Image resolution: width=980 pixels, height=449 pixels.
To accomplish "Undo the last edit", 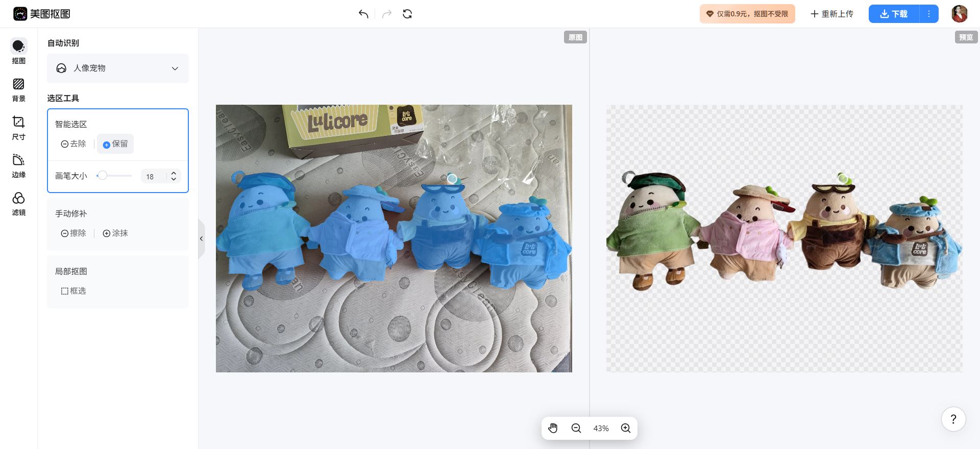I will coord(363,14).
